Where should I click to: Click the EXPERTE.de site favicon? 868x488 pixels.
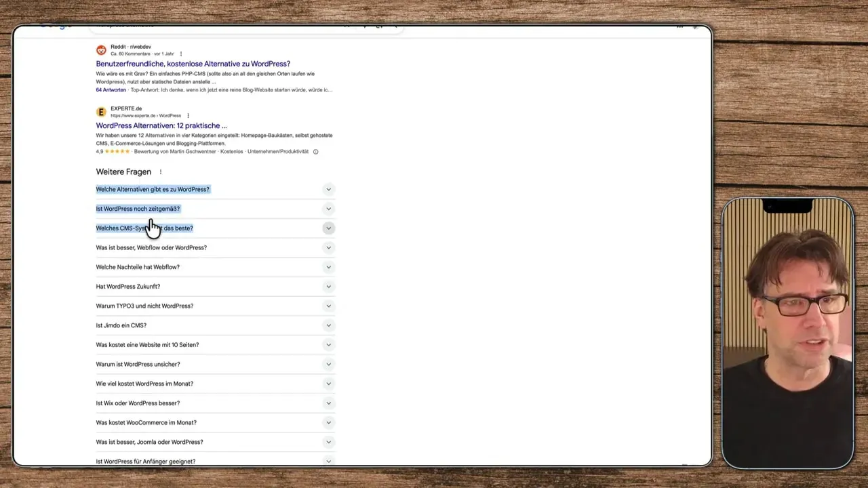pos(101,111)
